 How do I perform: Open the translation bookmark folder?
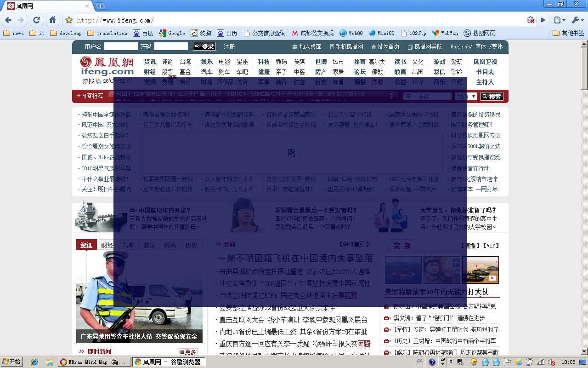coord(107,33)
